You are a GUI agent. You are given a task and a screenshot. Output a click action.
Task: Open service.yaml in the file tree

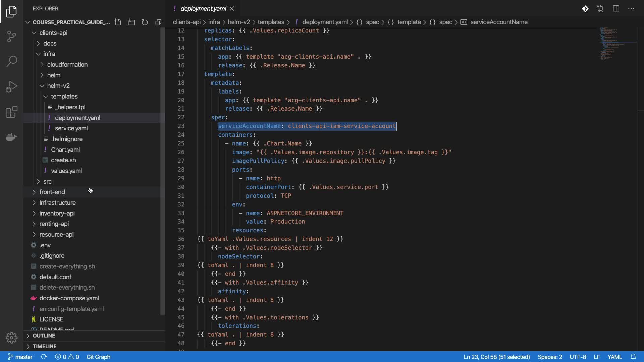coord(71,128)
